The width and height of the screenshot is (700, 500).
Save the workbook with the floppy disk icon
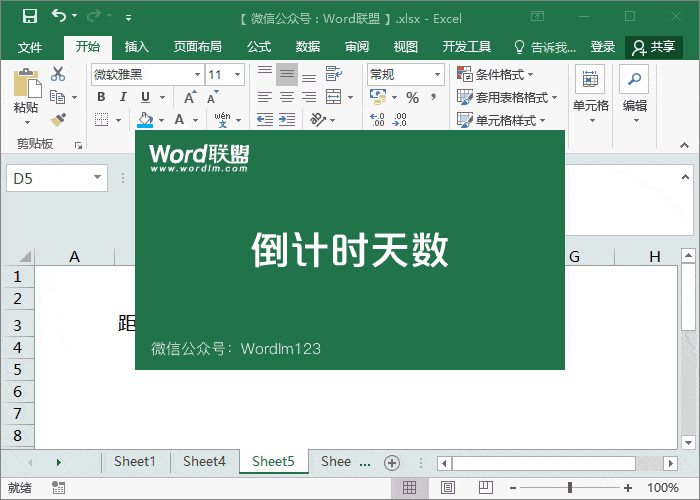[x=30, y=17]
